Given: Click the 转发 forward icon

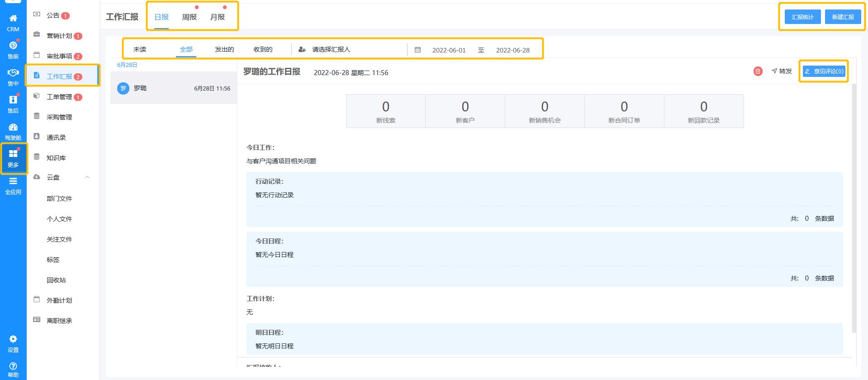Looking at the screenshot, I should tap(782, 71).
